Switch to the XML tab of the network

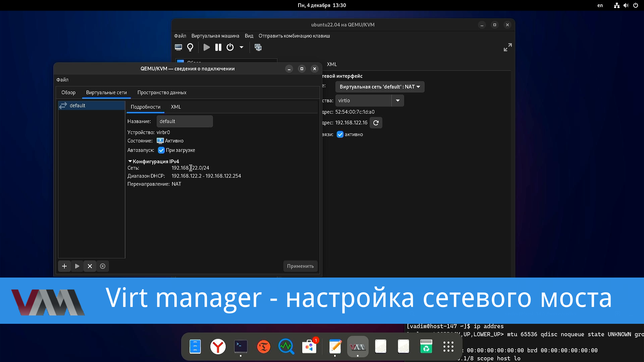coord(175,107)
